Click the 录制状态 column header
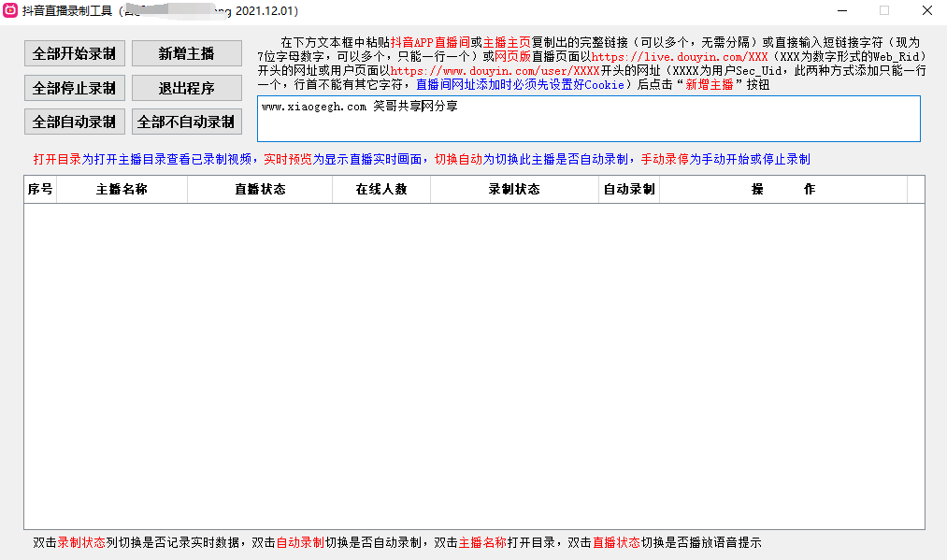This screenshot has width=947, height=560. (x=514, y=190)
